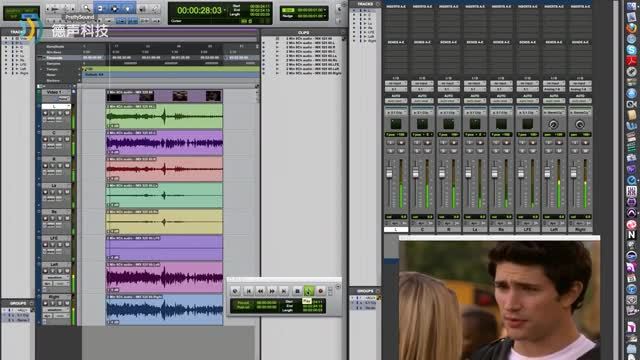
Task: Open Skype from the Dock
Action: [632, 50]
